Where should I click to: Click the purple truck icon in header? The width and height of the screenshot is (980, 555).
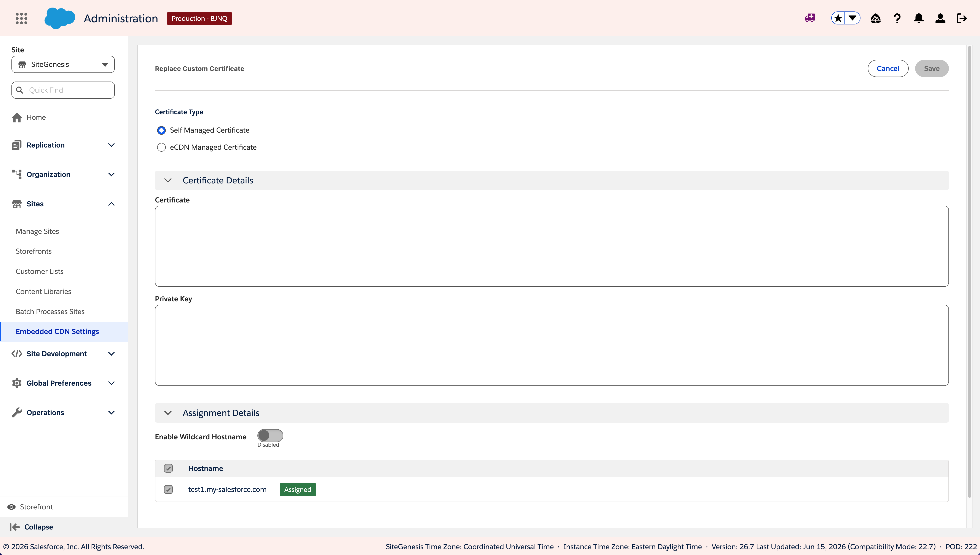coord(810,18)
